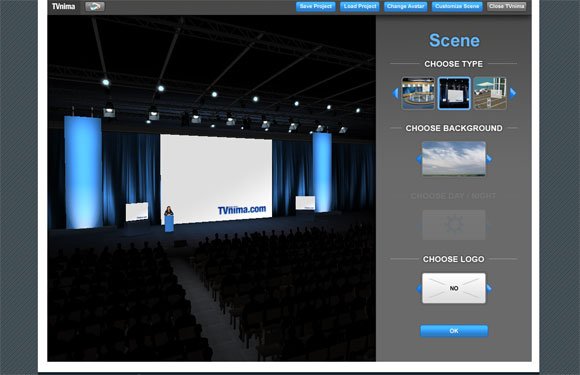Screen dimensions: 580x375
Task: Go to the previous background with the left arrow
Action: point(419,159)
